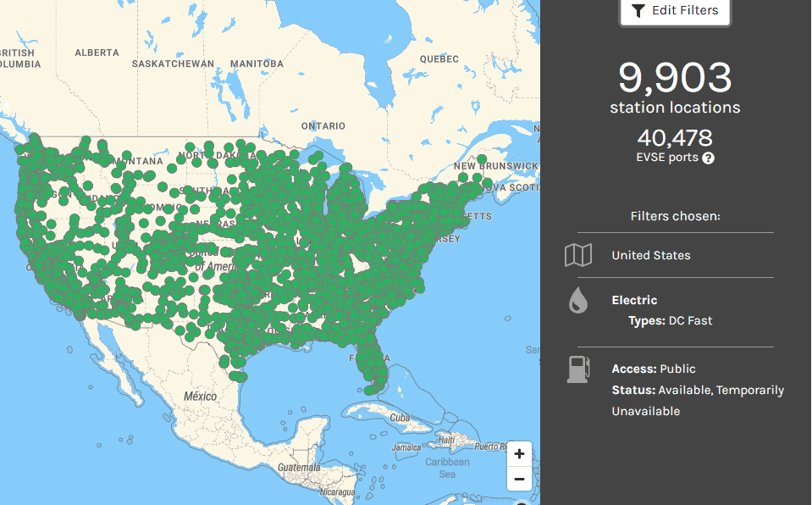Click the Access: Public filter line
This screenshot has height=505, width=812.
point(653,369)
